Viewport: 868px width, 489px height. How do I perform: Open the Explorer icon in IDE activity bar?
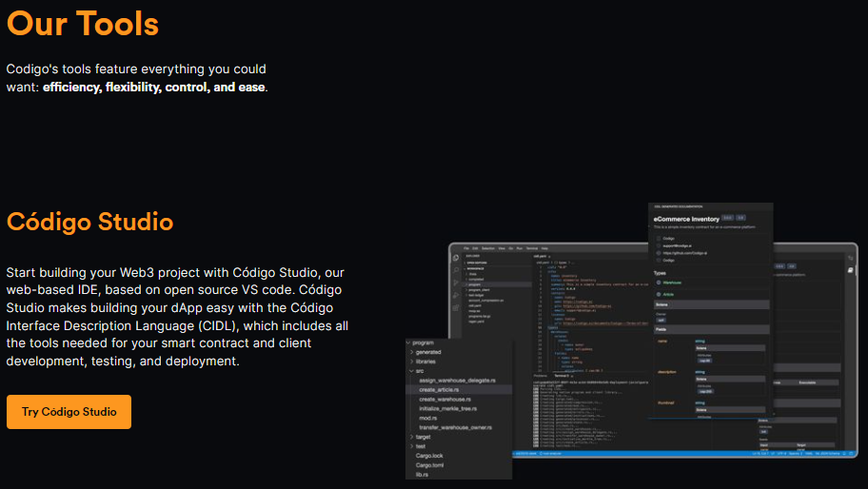click(456, 258)
